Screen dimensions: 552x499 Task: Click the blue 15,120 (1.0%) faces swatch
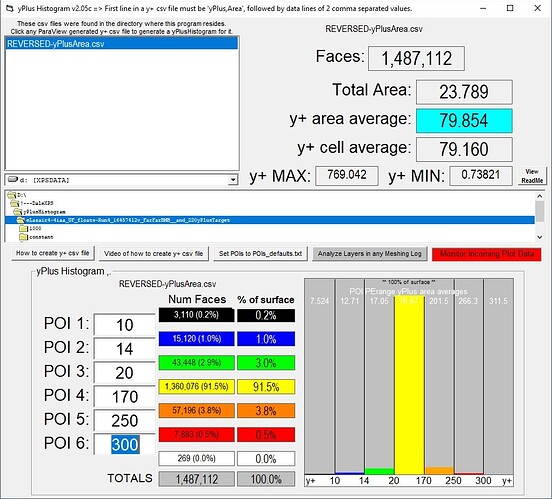196,339
